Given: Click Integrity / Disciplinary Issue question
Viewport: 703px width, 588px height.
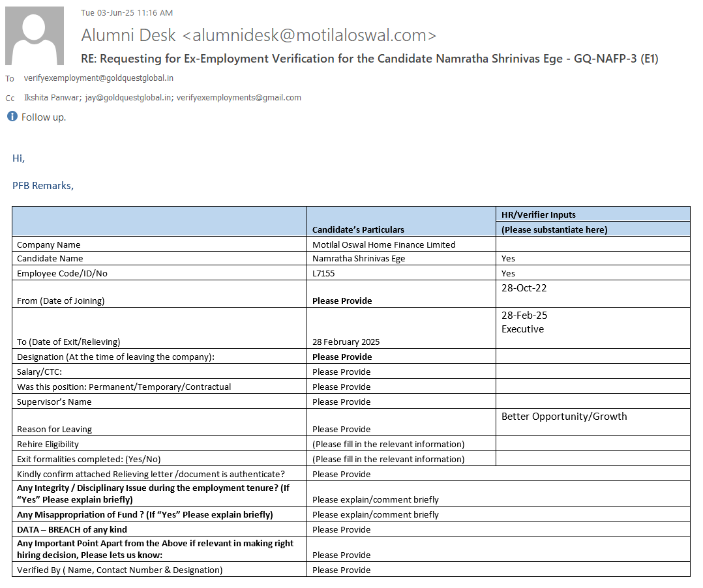Looking at the screenshot, I should click(x=153, y=494).
